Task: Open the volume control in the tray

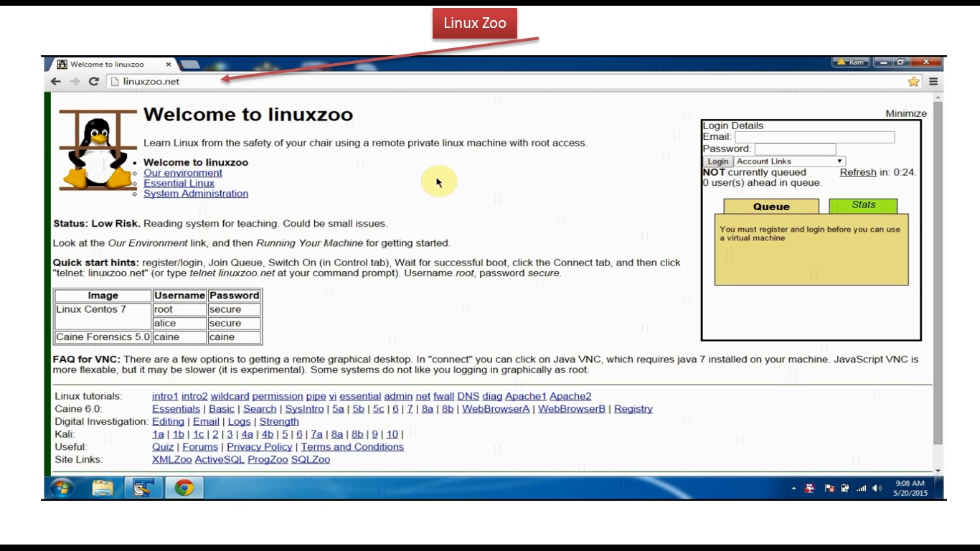Action: coord(877,489)
